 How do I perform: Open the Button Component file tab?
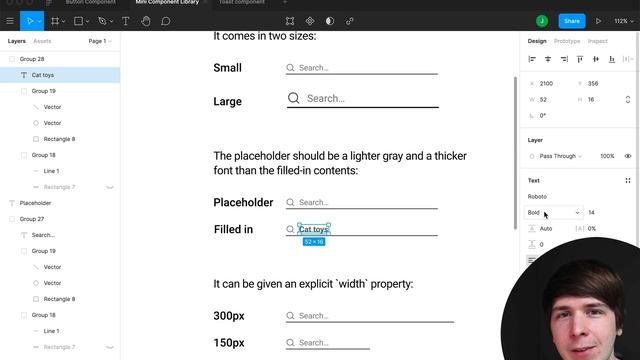91,2
